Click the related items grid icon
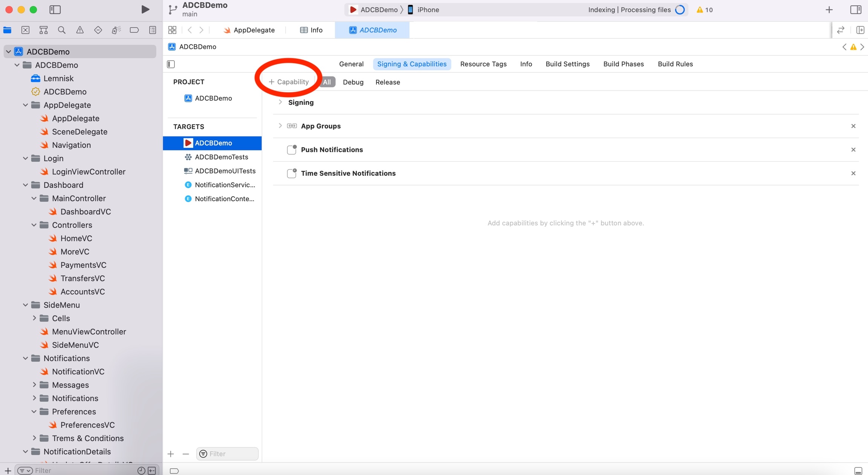The height and width of the screenshot is (475, 868). click(x=172, y=30)
